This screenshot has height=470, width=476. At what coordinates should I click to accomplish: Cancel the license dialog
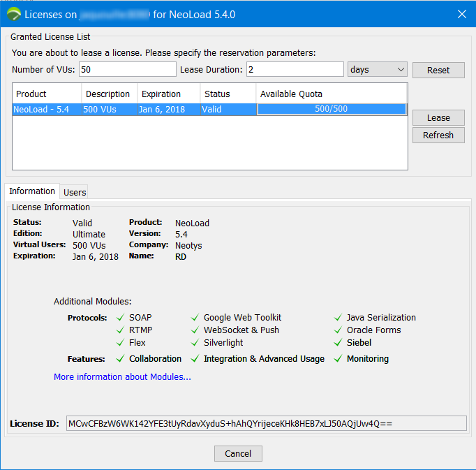[x=238, y=453]
